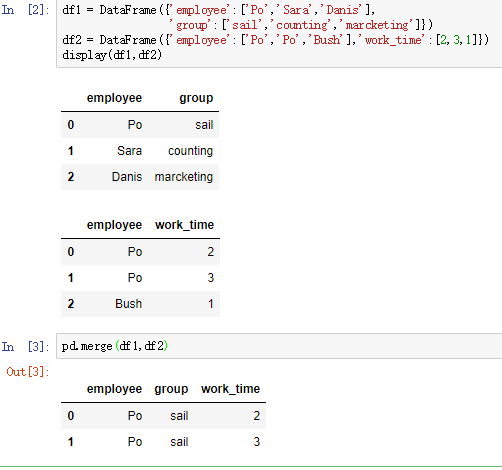Image resolution: width=502 pixels, height=470 pixels.
Task: Select work_time value 2 in the df2 table
Action: coord(210,252)
